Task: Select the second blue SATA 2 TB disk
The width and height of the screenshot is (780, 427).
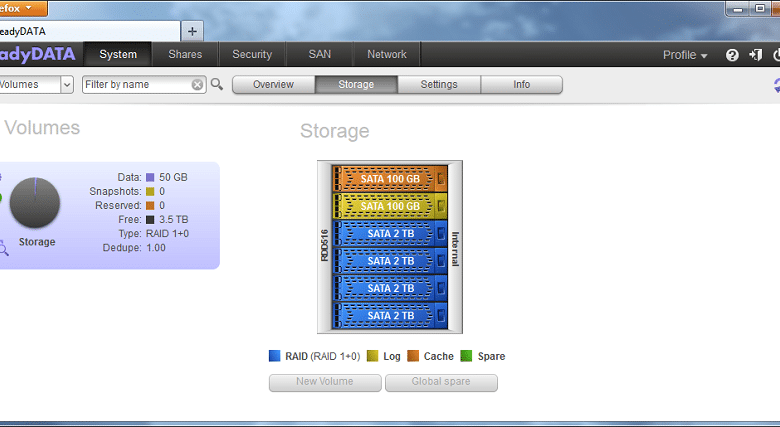Action: click(390, 261)
